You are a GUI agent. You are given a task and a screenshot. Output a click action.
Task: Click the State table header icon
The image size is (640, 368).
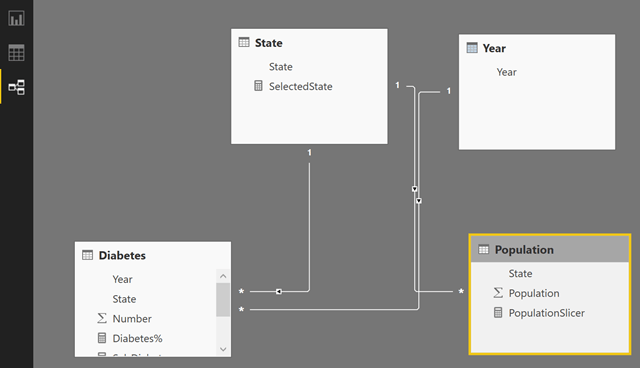[244, 42]
